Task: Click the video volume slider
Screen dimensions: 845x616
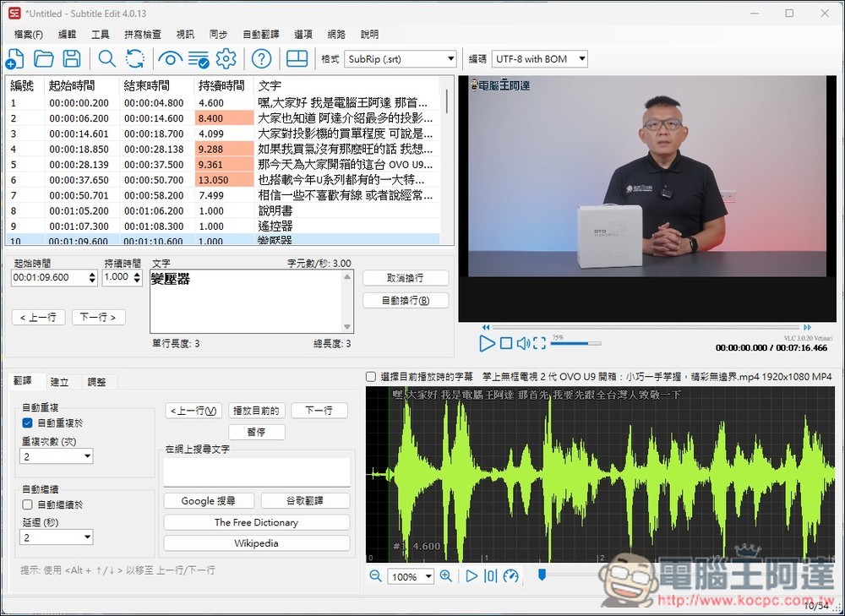Action: (575, 343)
